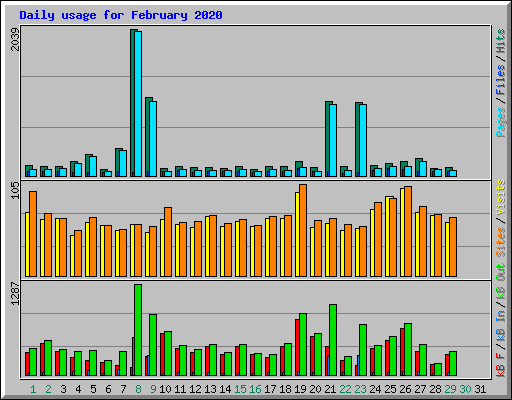Viewport: 512px width, 400px height.
Task: Select day 8 on the x-axis
Action: click(138, 389)
